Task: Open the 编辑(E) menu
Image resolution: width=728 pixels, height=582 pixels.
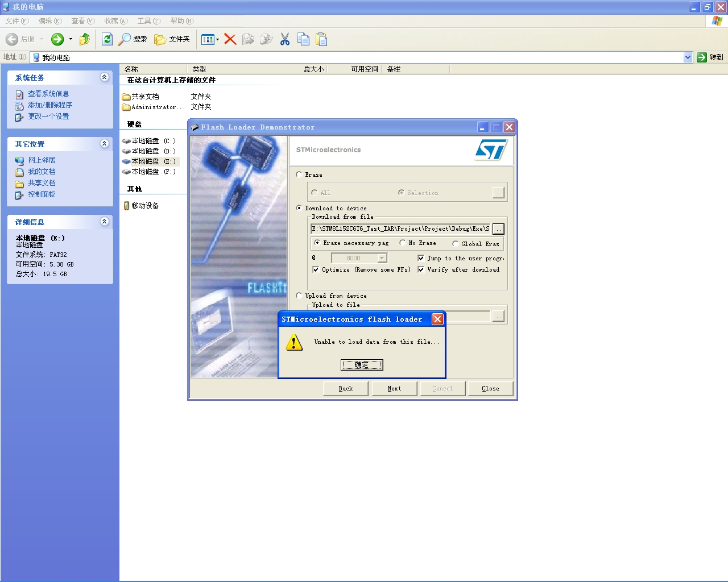Action: pos(50,21)
